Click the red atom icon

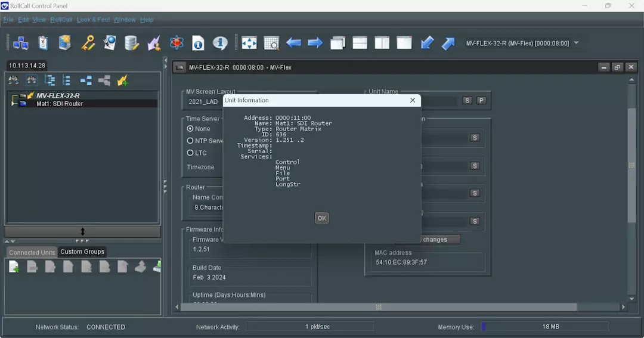(177, 43)
